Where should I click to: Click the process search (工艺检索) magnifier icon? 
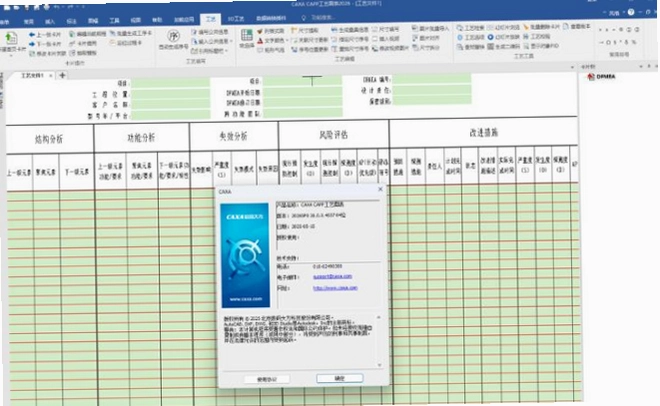460,28
